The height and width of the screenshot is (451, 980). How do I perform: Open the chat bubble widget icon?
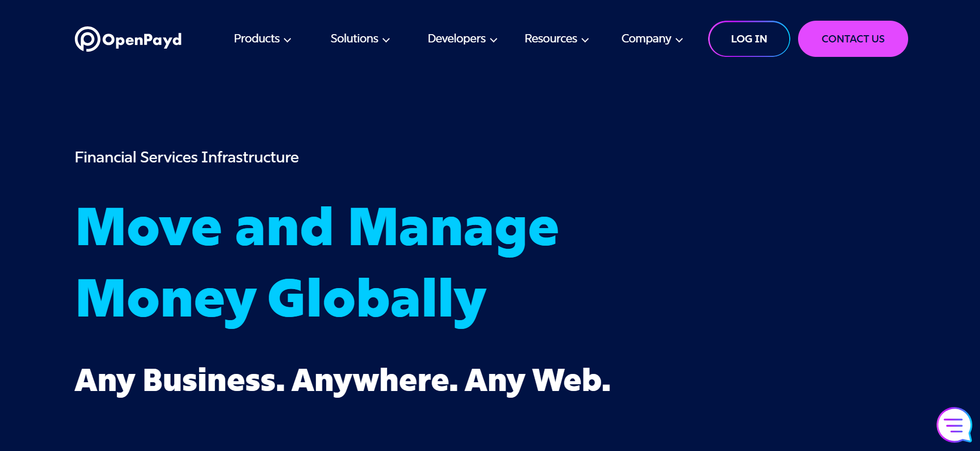pyautogui.click(x=954, y=425)
